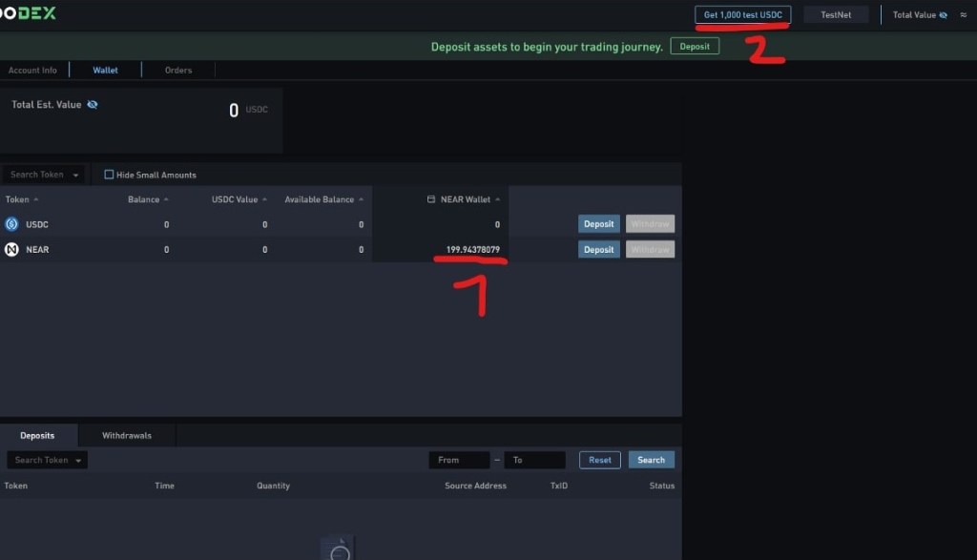Click the wallet icon beside NEAR Wallet header
Image resolution: width=977 pixels, height=560 pixels.
428,198
